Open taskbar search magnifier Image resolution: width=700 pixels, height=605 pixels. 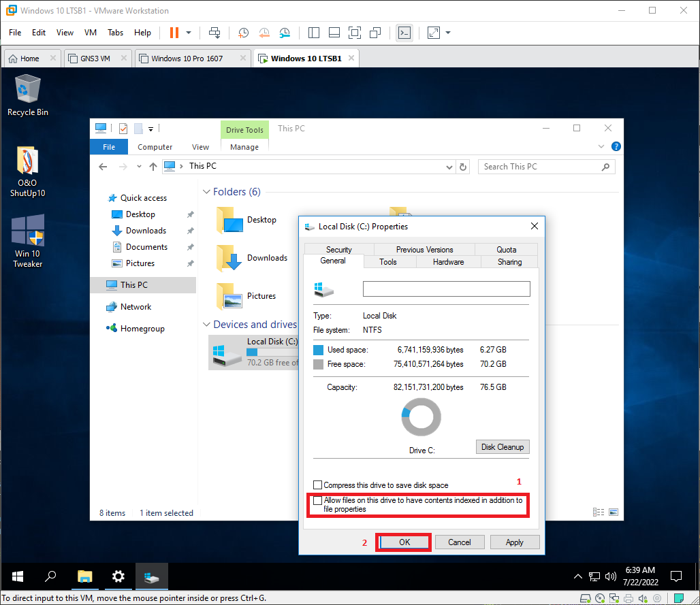click(x=50, y=576)
